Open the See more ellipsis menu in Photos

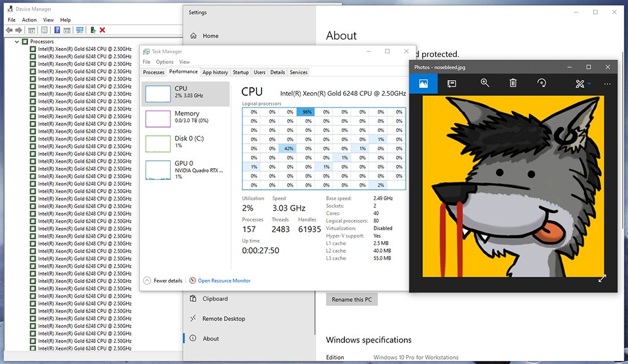click(x=607, y=83)
